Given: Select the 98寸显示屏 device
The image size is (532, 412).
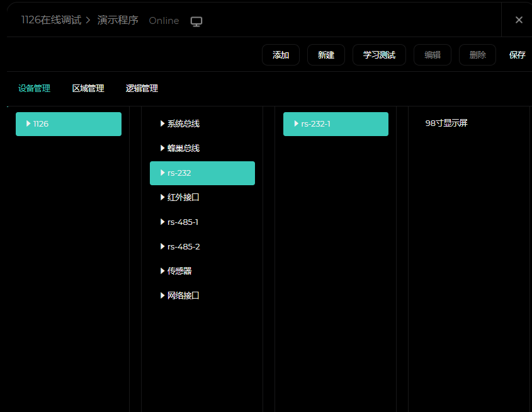Looking at the screenshot, I should pyautogui.click(x=446, y=123).
